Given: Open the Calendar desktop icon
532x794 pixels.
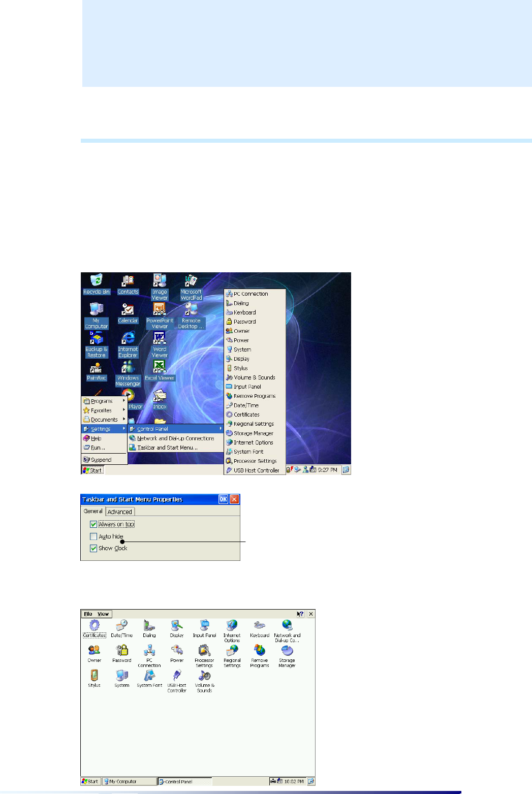Looking at the screenshot, I should coord(128,313).
